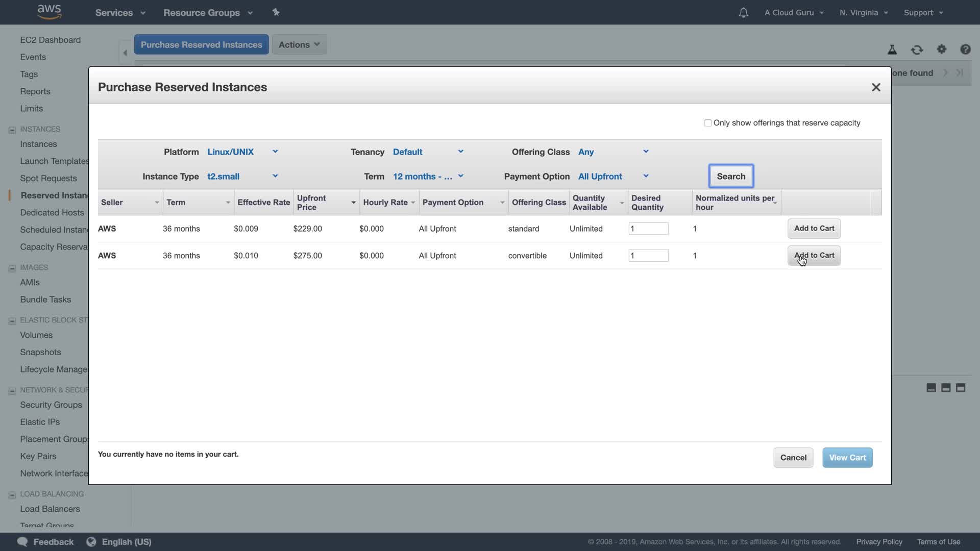This screenshot has height=551, width=980.
Task: Click the experiments flask icon
Action: pyautogui.click(x=892, y=49)
